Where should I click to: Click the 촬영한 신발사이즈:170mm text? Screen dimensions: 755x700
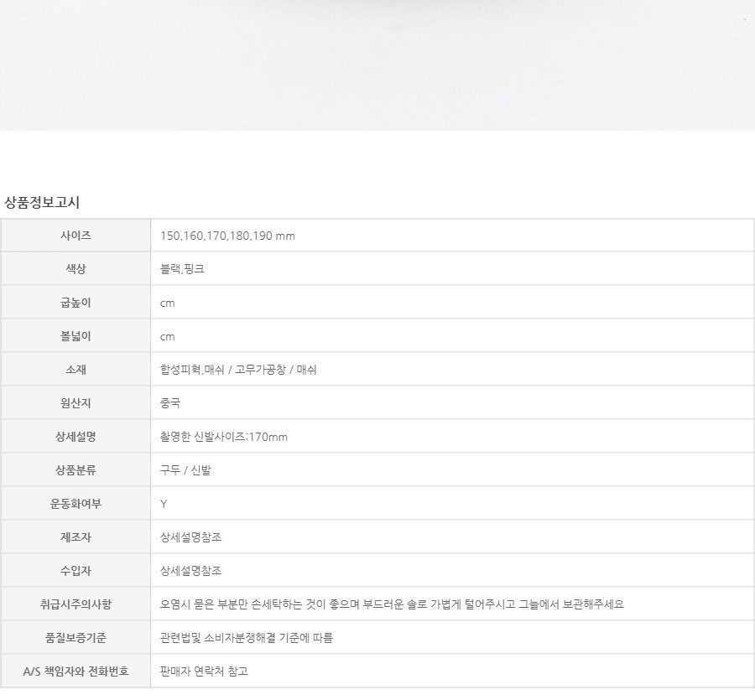coord(224,437)
